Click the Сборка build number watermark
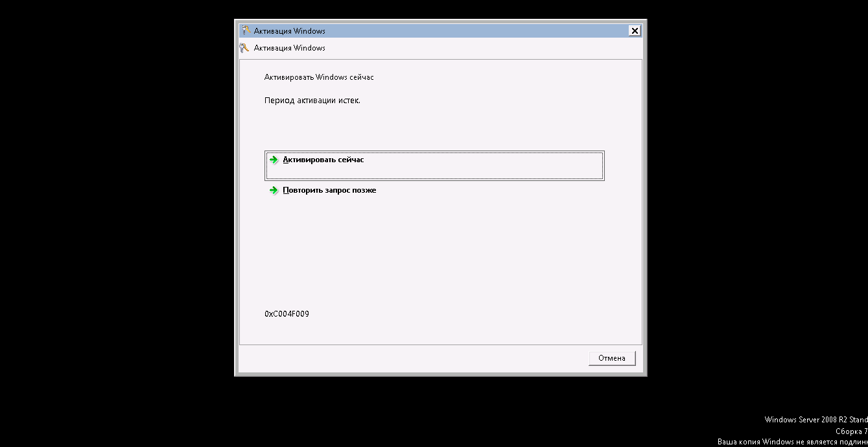This screenshot has width=868, height=447. point(852,431)
